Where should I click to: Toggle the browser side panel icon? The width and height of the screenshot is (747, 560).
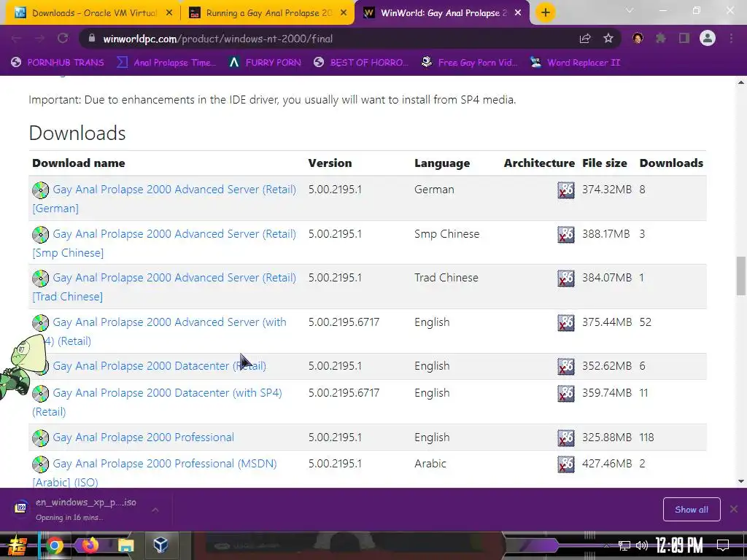tap(684, 39)
